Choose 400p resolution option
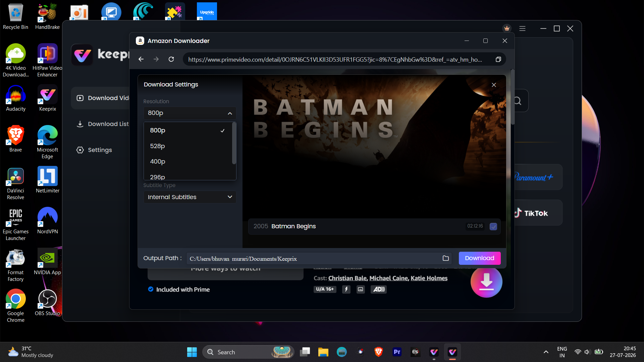Image resolution: width=644 pixels, height=362 pixels. (x=188, y=162)
